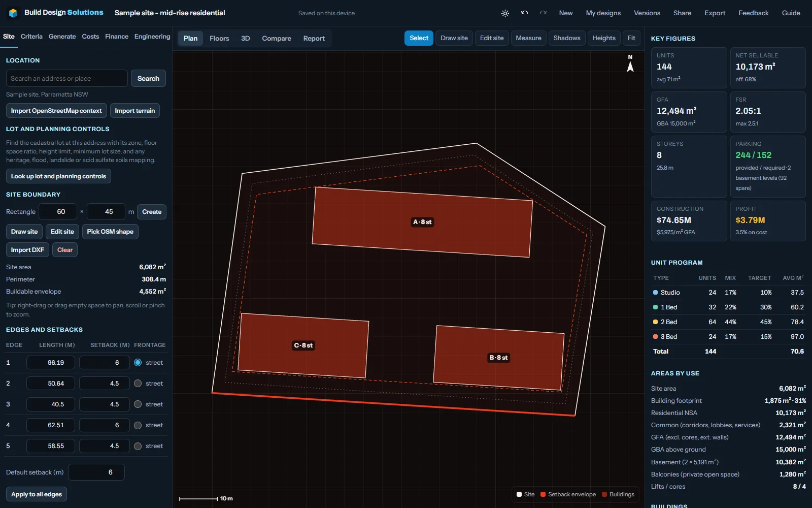Select edge 5 street frontage radio

coord(138,446)
